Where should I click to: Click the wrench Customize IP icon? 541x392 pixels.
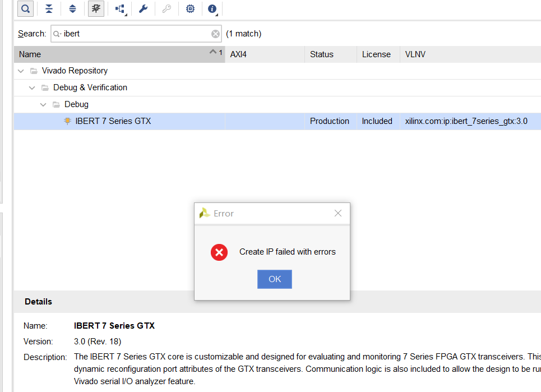coord(143,8)
